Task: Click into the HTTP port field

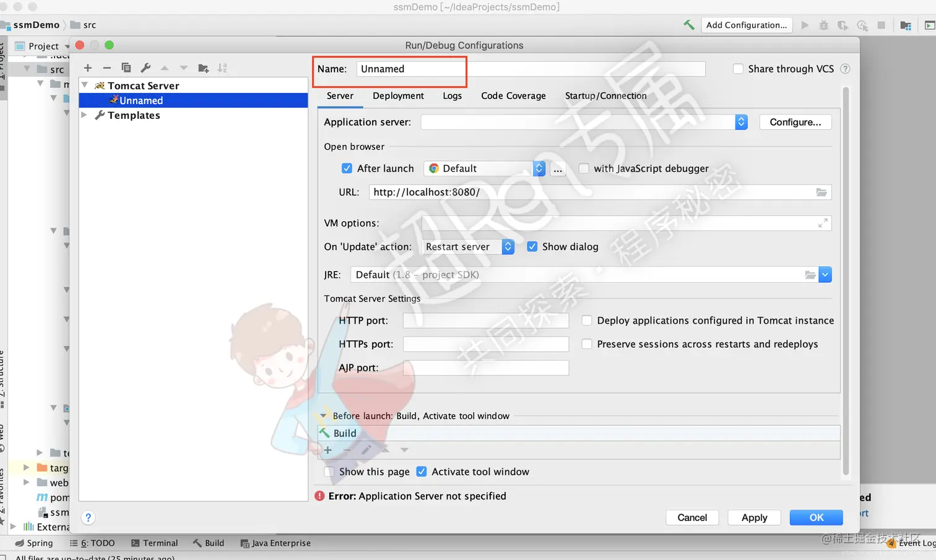Action: click(485, 321)
